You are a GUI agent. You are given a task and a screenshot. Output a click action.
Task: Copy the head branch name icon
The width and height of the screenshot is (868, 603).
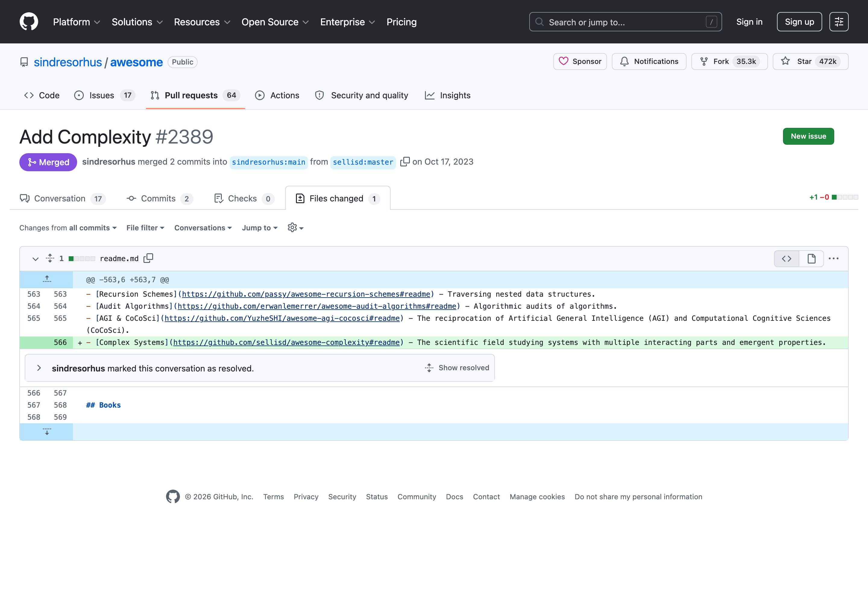click(x=404, y=161)
